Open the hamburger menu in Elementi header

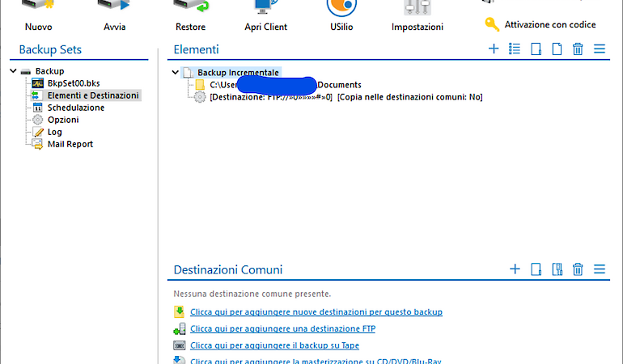tap(600, 49)
